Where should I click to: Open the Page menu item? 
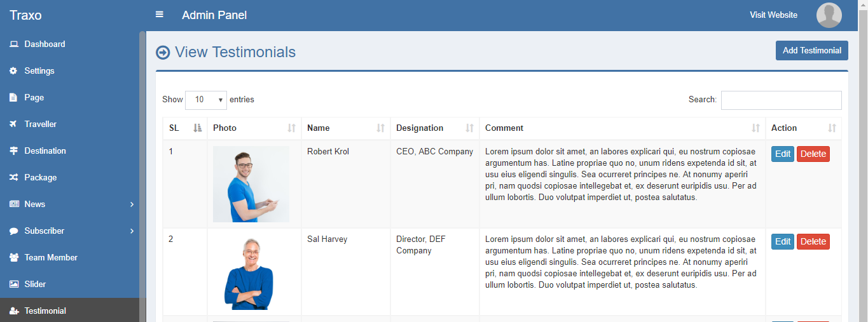(x=34, y=98)
